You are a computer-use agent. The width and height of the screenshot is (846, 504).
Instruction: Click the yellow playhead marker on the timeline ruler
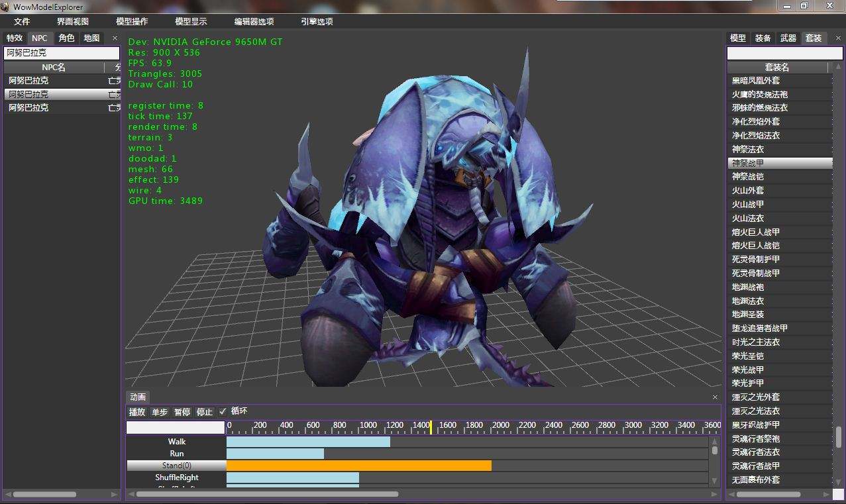pyautogui.click(x=431, y=427)
